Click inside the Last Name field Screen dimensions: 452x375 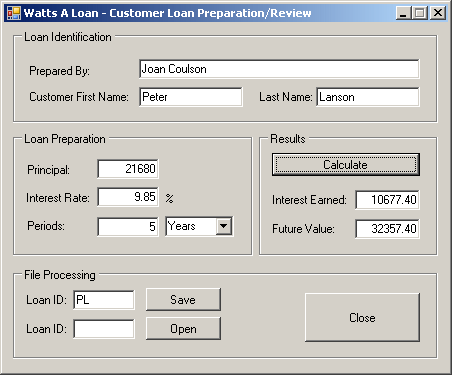click(368, 97)
